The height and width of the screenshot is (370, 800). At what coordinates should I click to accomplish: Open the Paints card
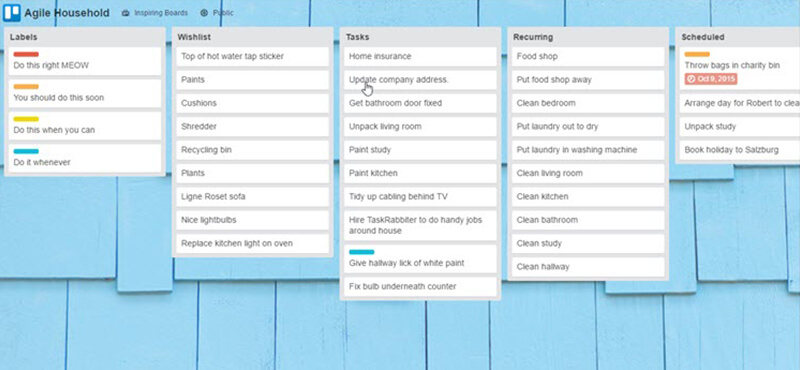pyautogui.click(x=253, y=80)
